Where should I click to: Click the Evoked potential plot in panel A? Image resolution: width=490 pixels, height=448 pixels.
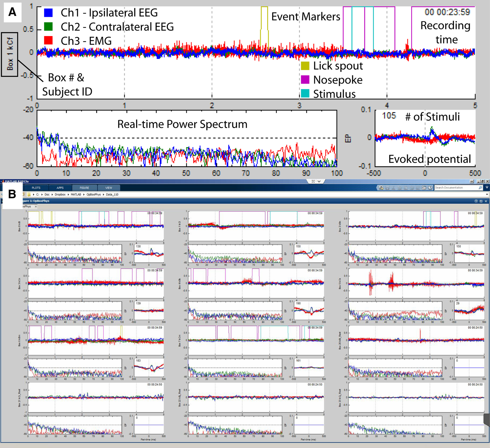click(425, 138)
